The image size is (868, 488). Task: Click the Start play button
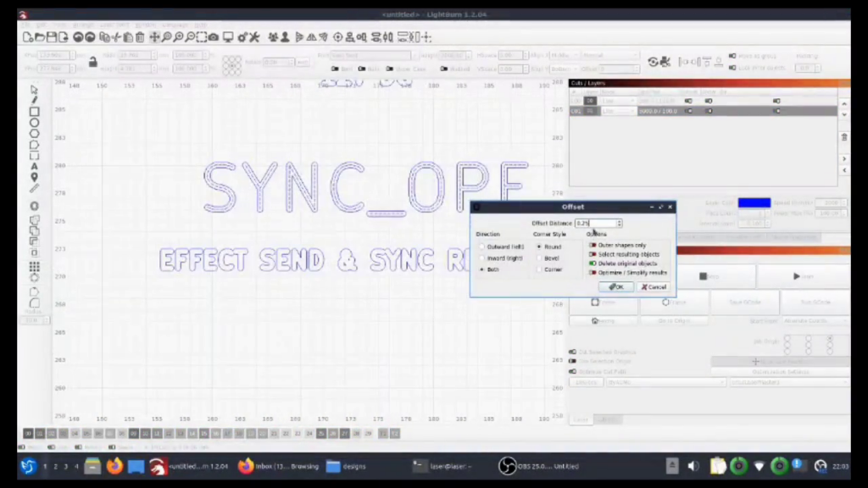point(804,276)
